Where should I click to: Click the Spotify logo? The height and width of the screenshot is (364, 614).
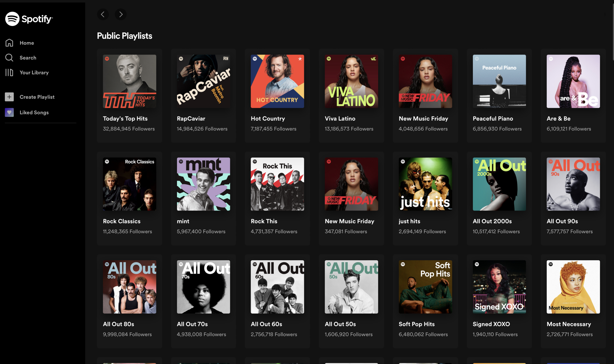pyautogui.click(x=29, y=19)
